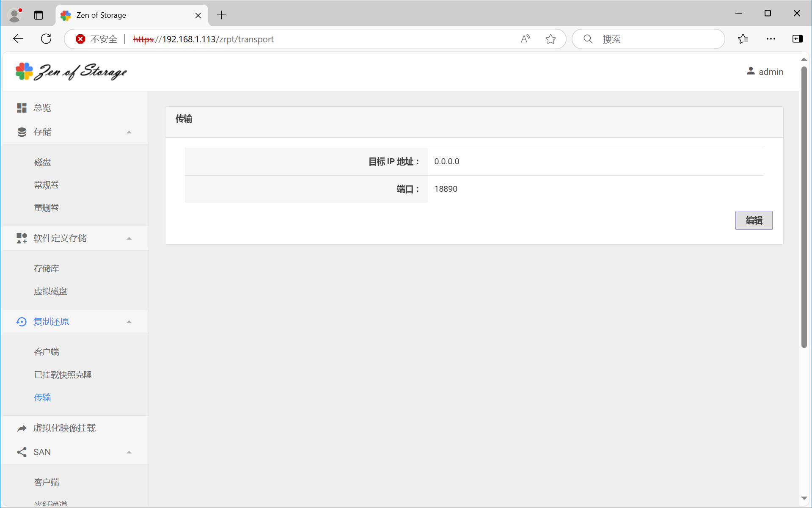This screenshot has height=508, width=812.
Task: Open the 总览 dashboard icon
Action: tap(22, 108)
